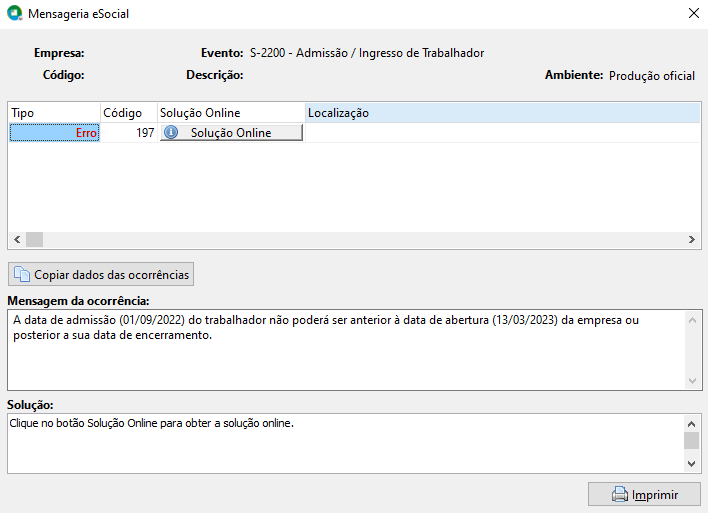
Task: Click the table's horizontal scrollbar thumb
Action: 34,239
